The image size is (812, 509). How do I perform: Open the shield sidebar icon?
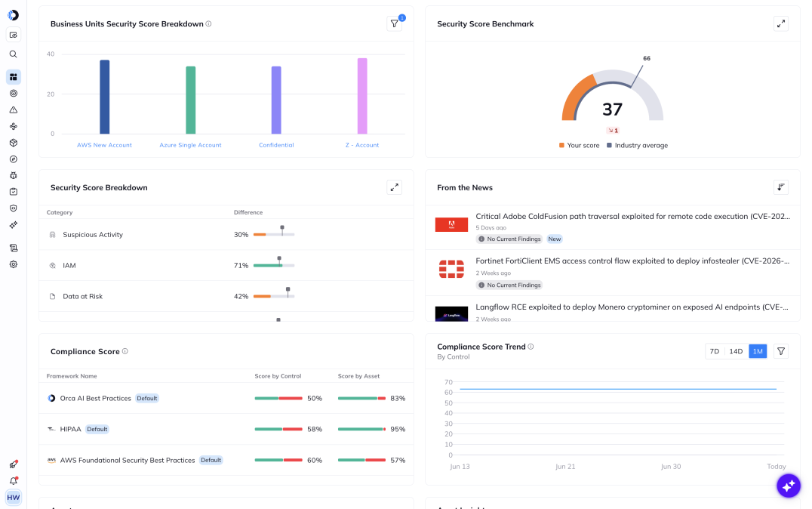coord(14,208)
